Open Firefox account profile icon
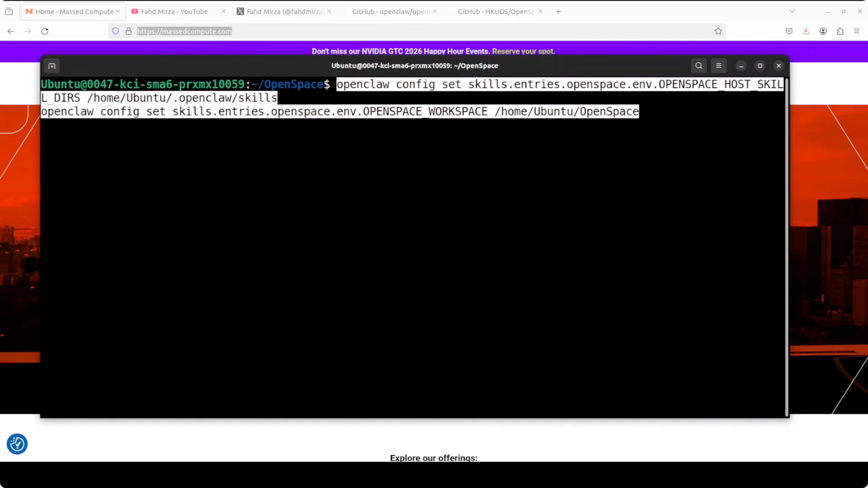868x488 pixels. [823, 31]
